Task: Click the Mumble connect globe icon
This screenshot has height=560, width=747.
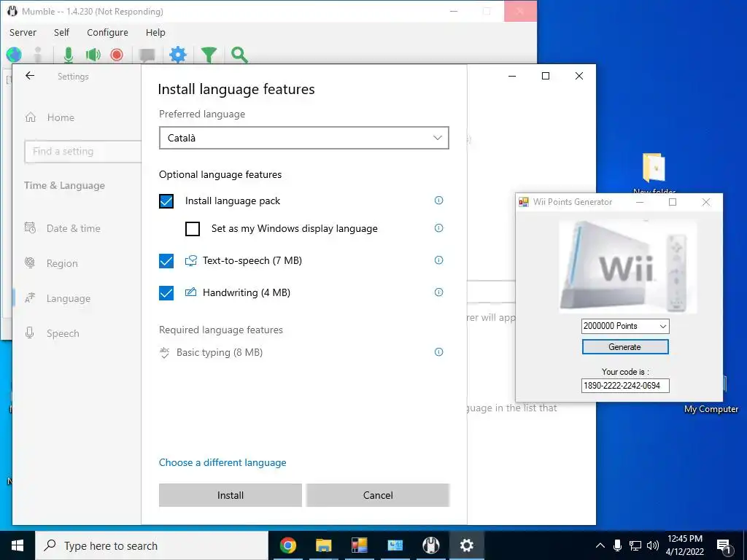Action: [x=14, y=55]
